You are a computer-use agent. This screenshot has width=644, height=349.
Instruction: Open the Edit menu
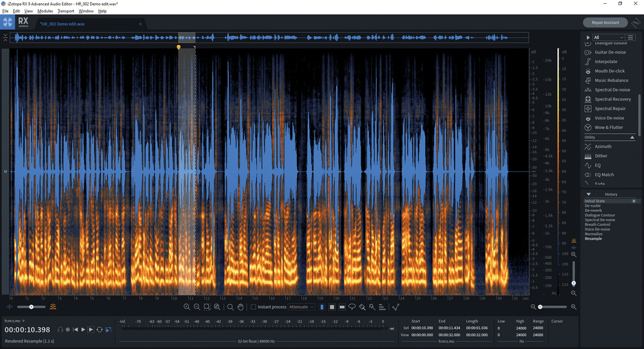(x=17, y=11)
